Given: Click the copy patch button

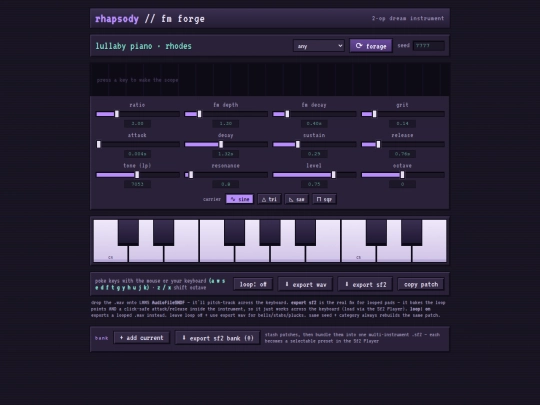Looking at the screenshot, I should 421,284.
